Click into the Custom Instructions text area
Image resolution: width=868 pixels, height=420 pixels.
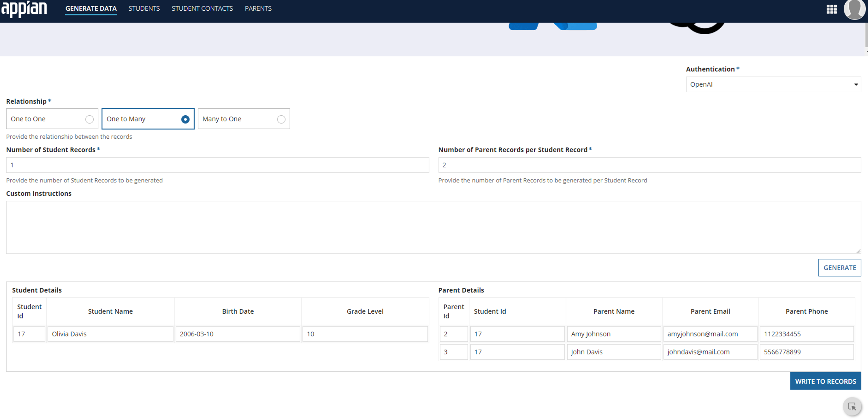[x=433, y=227]
